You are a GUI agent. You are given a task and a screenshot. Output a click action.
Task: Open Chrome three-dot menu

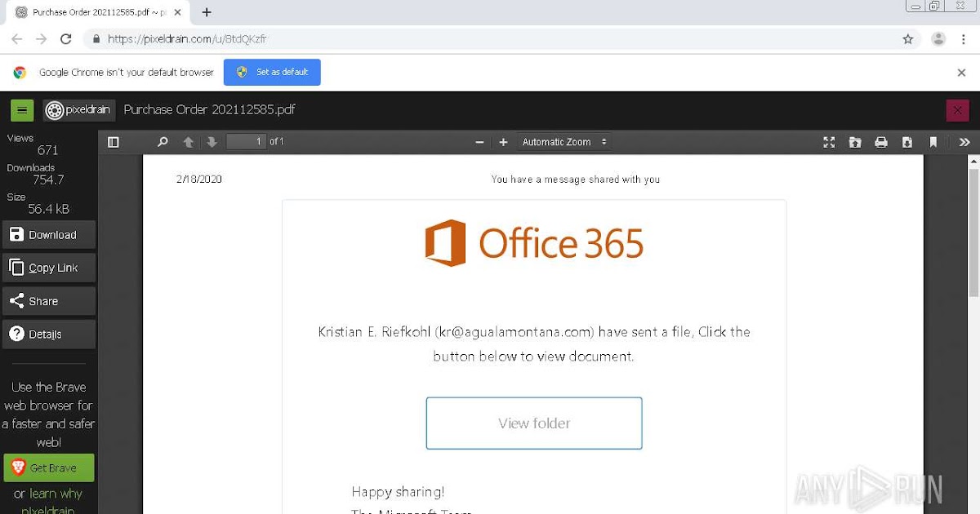pyautogui.click(x=964, y=39)
